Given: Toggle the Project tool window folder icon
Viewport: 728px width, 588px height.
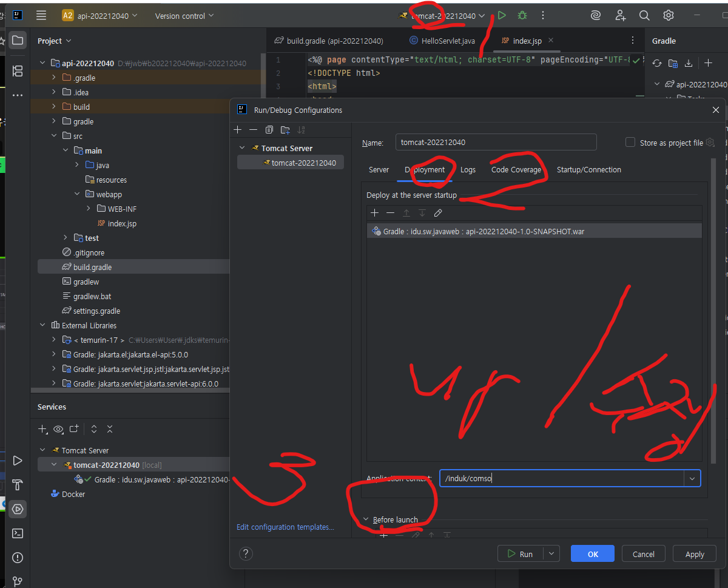Looking at the screenshot, I should point(18,41).
